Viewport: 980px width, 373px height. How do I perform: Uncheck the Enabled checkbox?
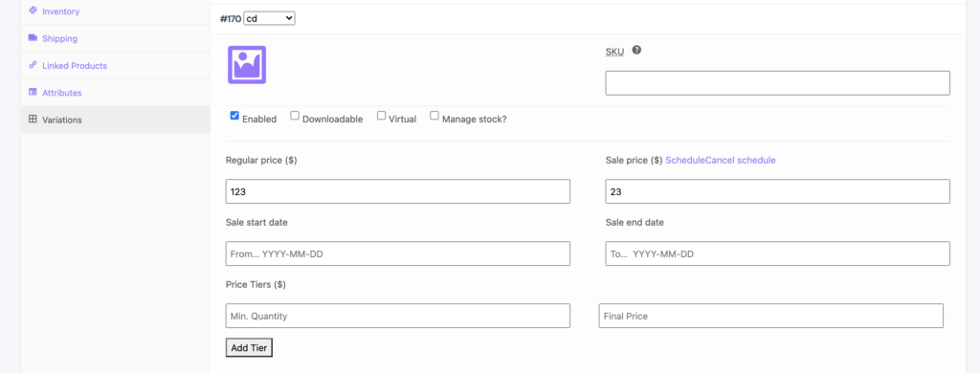point(234,116)
